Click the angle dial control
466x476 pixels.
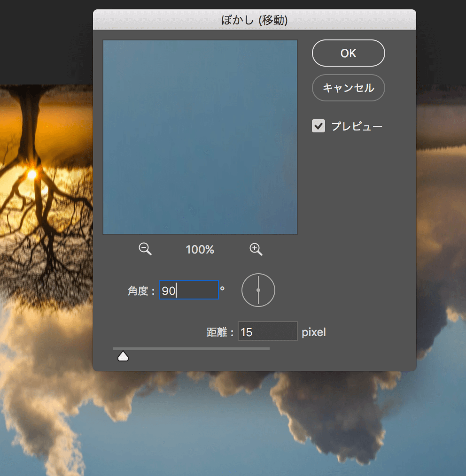pos(258,290)
